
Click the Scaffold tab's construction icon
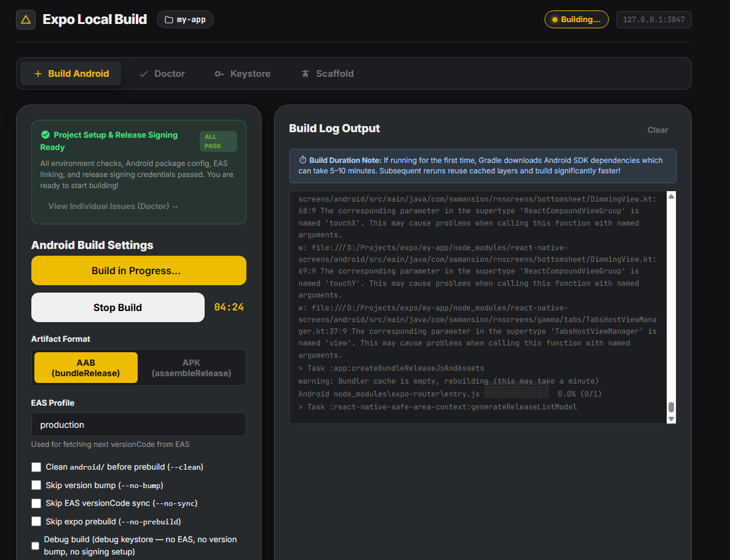point(305,74)
